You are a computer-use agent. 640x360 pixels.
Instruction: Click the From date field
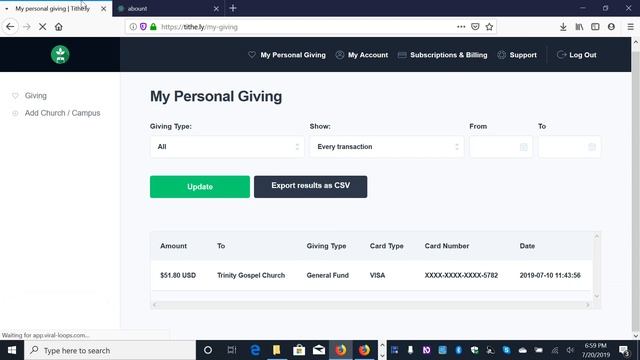click(x=501, y=147)
